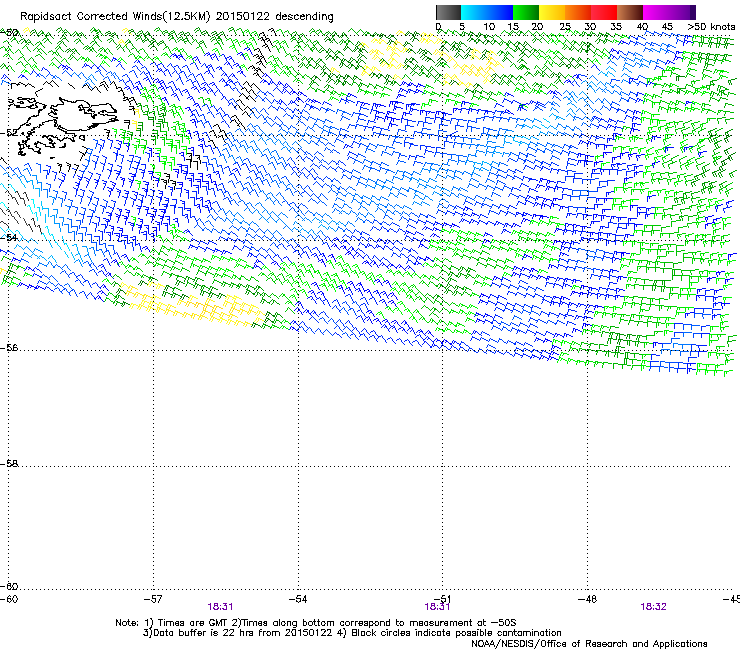Screen dimensions: 740x650
Task: Click the -51 longitude axis label
Action: click(442, 599)
